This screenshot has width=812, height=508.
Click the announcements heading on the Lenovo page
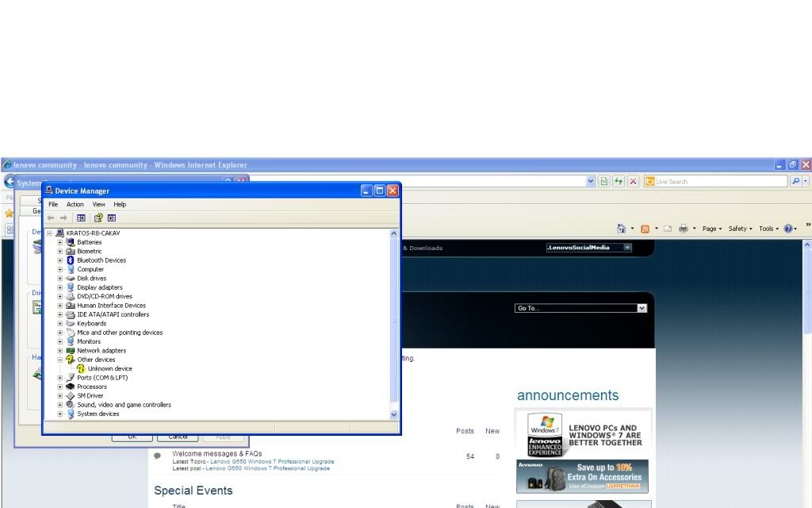[568, 395]
